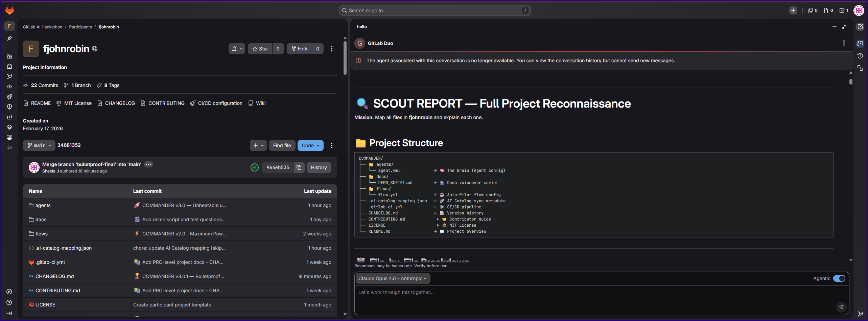
Task: Open repository actions kebab beside Code button
Action: pos(332,145)
